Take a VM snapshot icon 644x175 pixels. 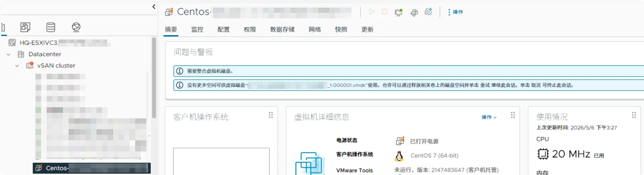click(x=429, y=12)
